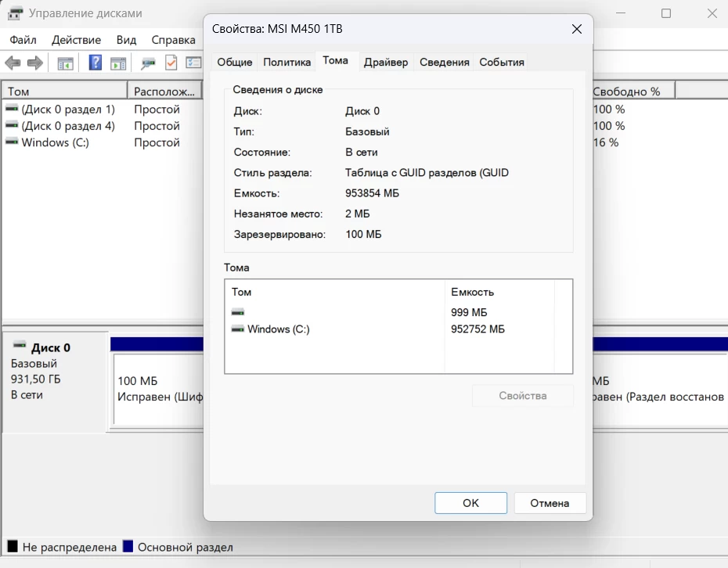The width and height of the screenshot is (728, 568).
Task: Select Windows (C:) in the Тома list
Action: (x=278, y=329)
